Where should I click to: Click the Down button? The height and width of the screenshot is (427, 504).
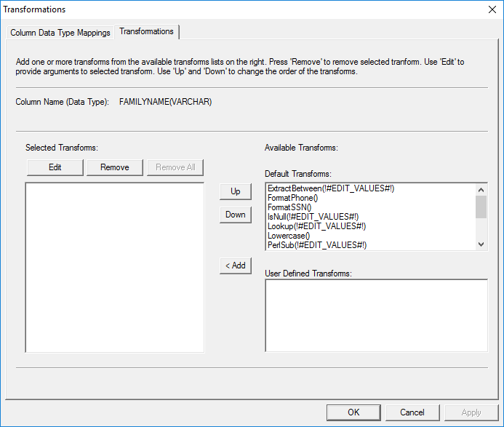pos(236,215)
